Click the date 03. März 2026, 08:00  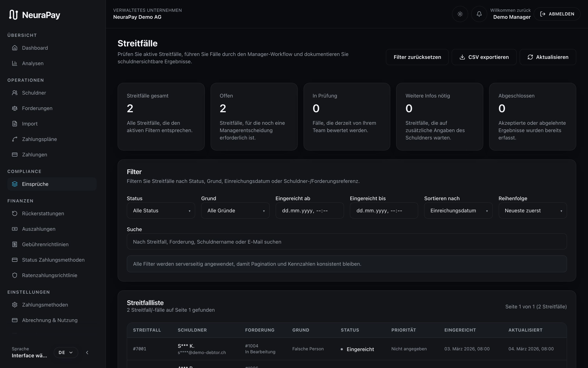[x=467, y=349]
